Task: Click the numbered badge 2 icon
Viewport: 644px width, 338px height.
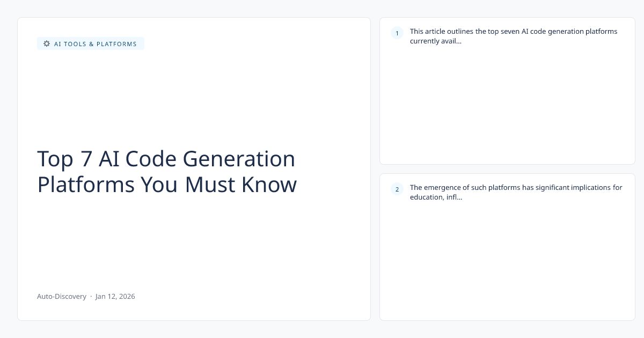Action: (397, 189)
